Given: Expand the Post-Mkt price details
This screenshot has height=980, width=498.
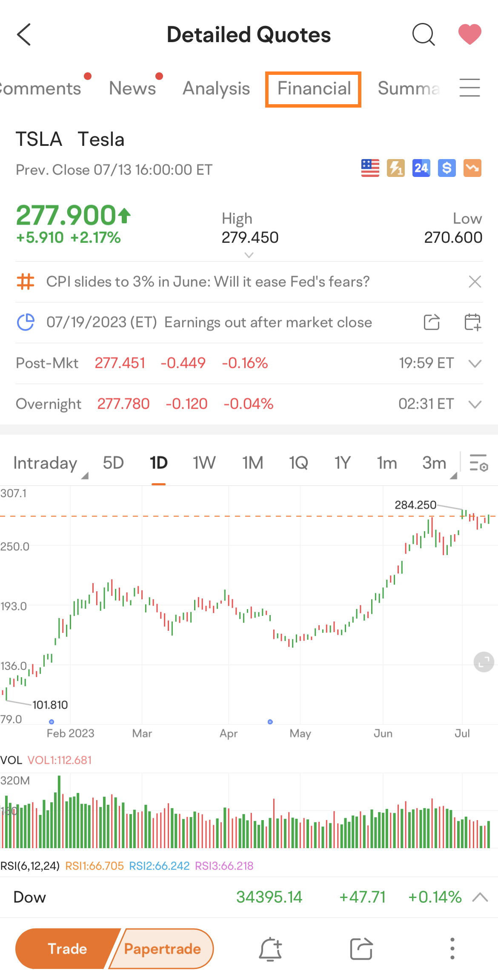Looking at the screenshot, I should [475, 363].
